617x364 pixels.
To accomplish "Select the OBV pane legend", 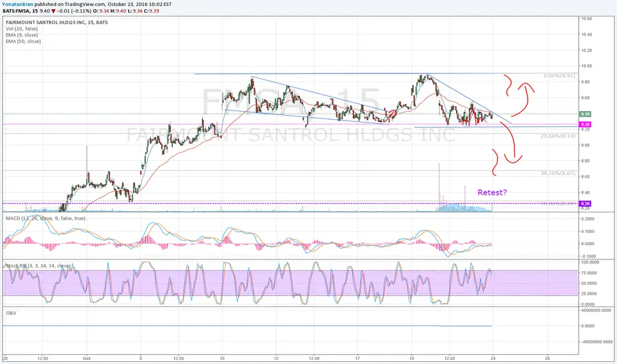I will click(11, 313).
